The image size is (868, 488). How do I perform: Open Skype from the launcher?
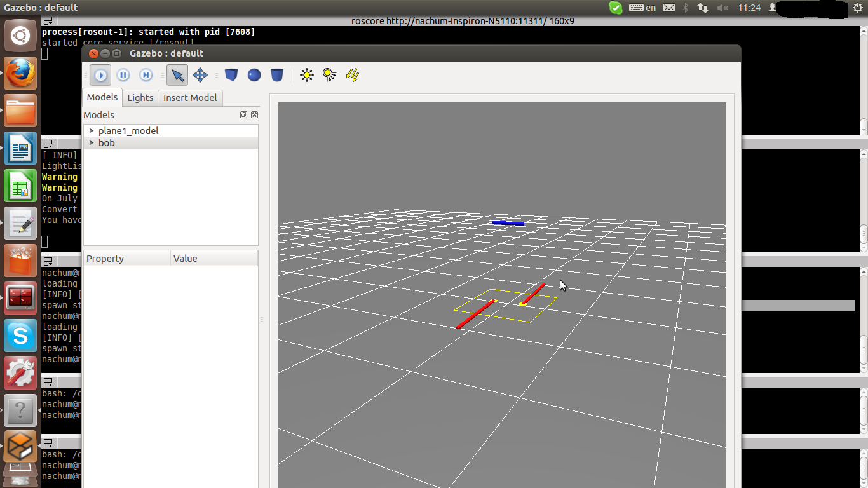(x=20, y=335)
